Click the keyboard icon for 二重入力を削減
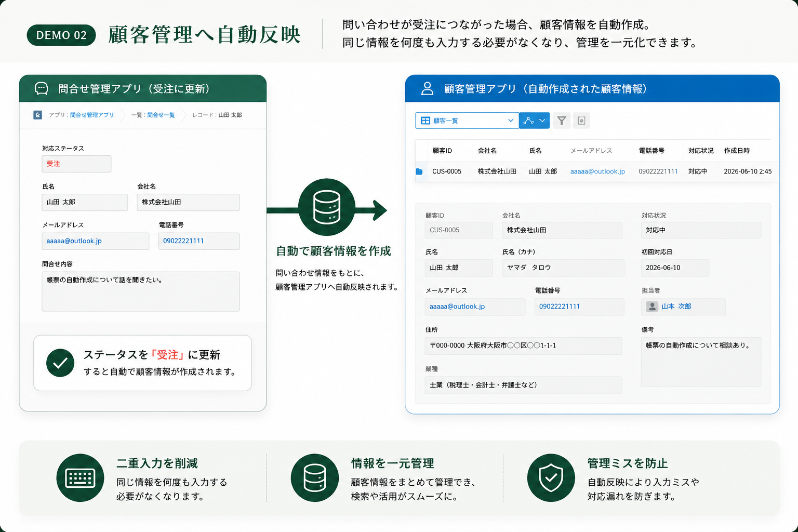This screenshot has height=532, width=798. click(x=80, y=478)
